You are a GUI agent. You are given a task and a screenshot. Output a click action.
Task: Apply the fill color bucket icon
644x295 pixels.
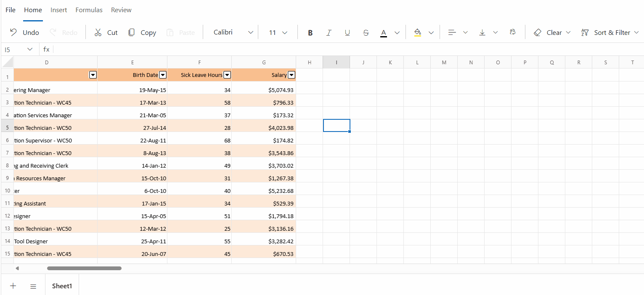coord(418,32)
